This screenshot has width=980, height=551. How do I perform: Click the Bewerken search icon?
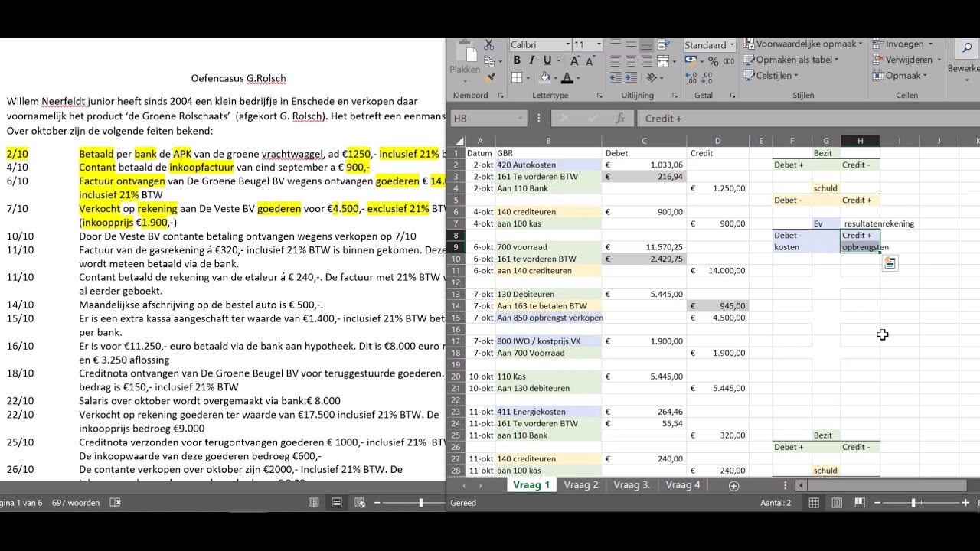[x=966, y=47]
